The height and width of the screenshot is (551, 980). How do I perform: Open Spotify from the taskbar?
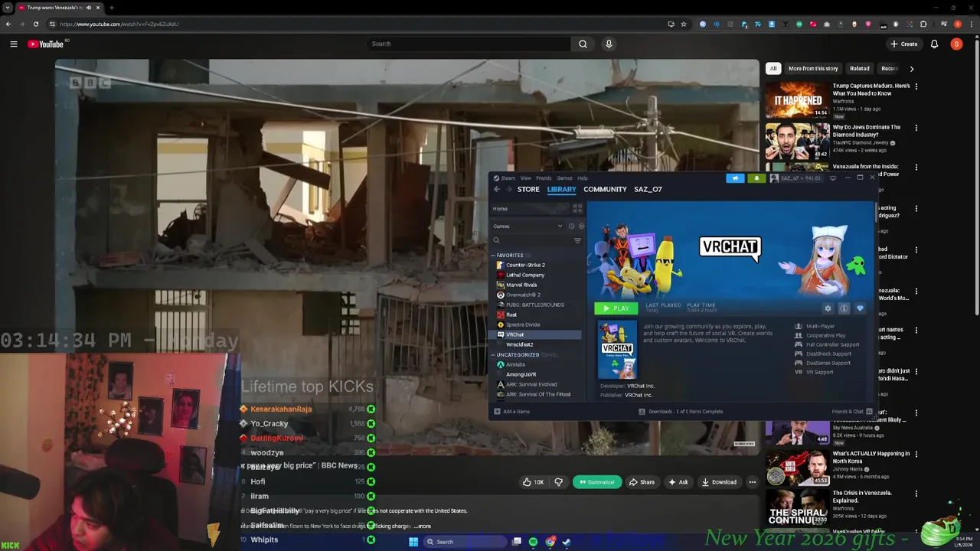tap(533, 542)
